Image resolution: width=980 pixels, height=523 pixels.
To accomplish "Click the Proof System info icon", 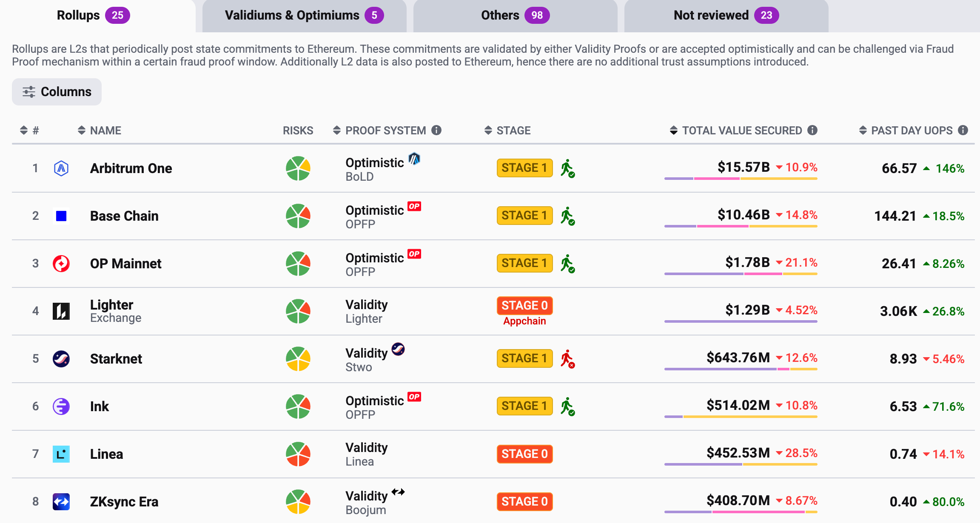I will pos(436,130).
